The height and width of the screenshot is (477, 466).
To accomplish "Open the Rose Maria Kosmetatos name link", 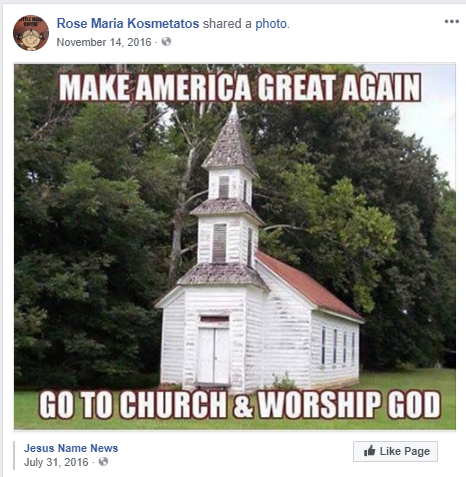I will point(128,24).
